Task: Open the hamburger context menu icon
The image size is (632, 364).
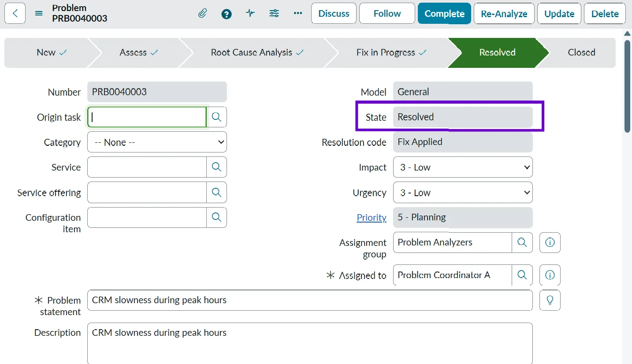Action: (x=39, y=13)
